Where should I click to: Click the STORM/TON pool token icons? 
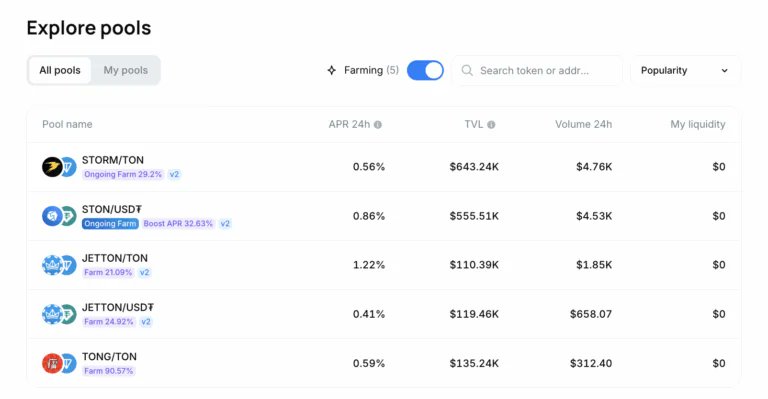pos(59,167)
